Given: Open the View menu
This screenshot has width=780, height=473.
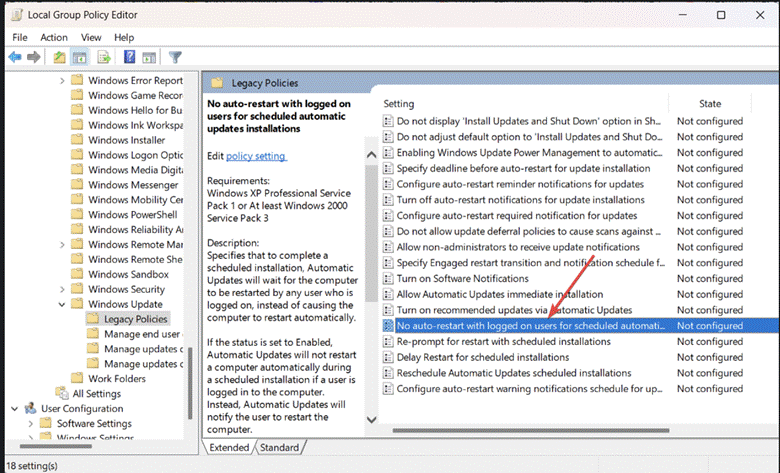Looking at the screenshot, I should coord(91,37).
